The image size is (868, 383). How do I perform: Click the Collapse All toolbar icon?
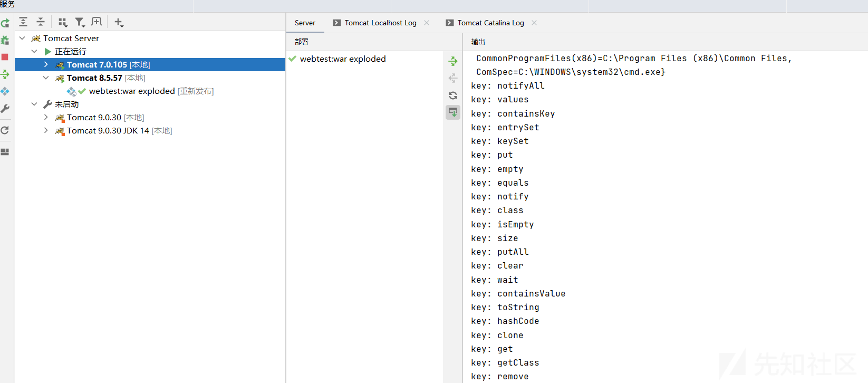click(x=41, y=22)
